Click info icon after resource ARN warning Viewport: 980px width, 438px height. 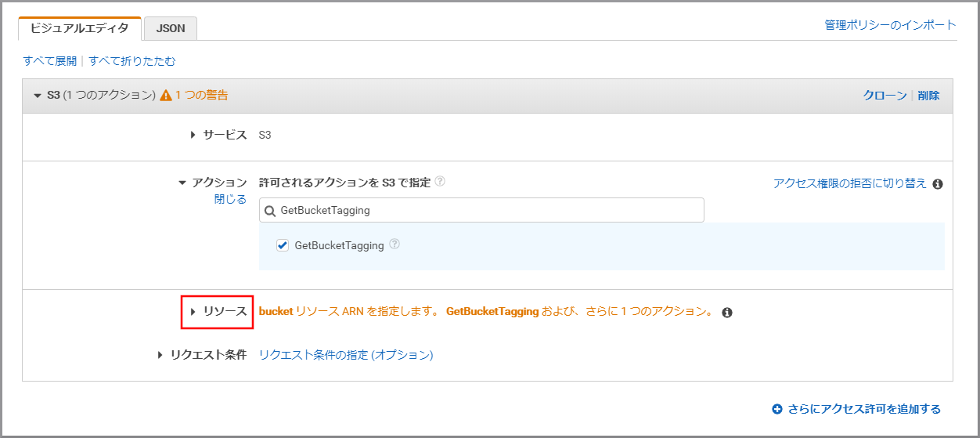pyautogui.click(x=726, y=313)
